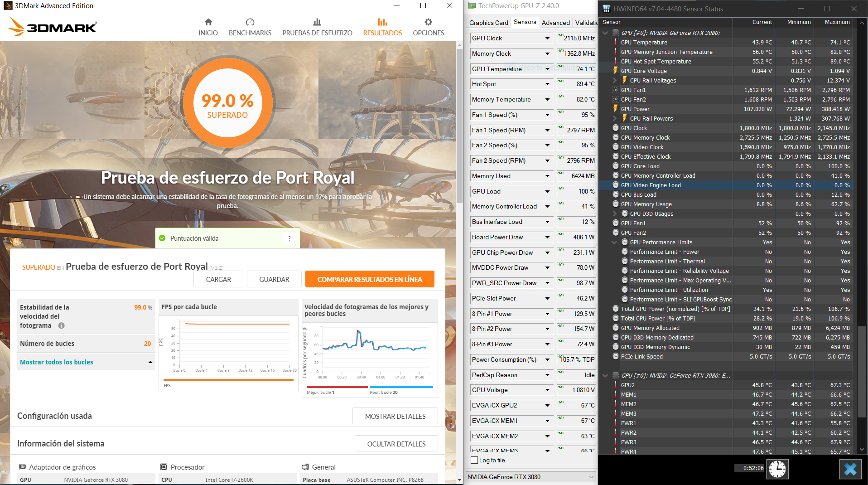This screenshot has height=485, width=868.
Task: Collapse the Mostrar todos los bucles section
Action: [x=150, y=362]
